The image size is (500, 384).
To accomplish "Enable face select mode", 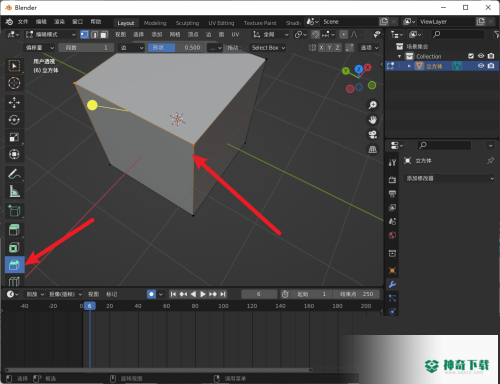I will 104,34.
